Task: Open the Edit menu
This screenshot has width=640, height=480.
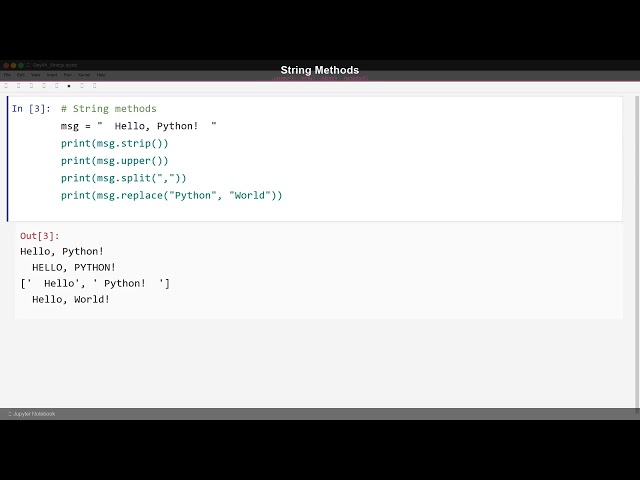Action: (x=20, y=75)
